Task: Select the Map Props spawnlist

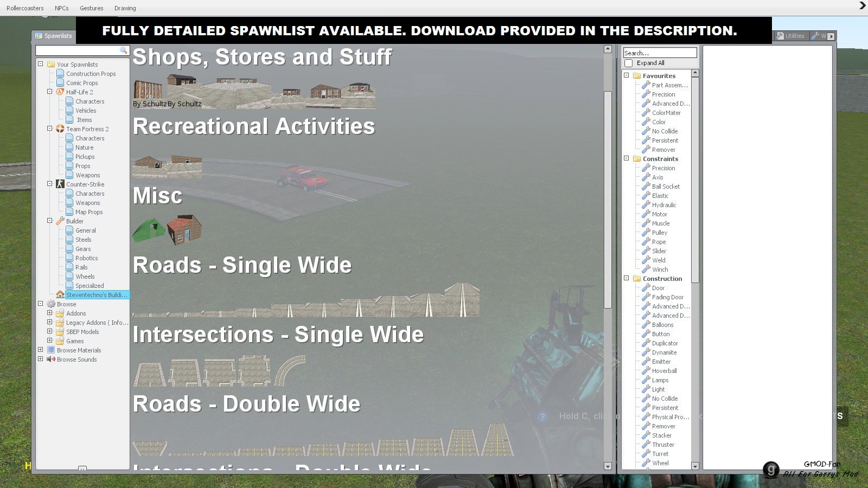Action: coord(89,212)
